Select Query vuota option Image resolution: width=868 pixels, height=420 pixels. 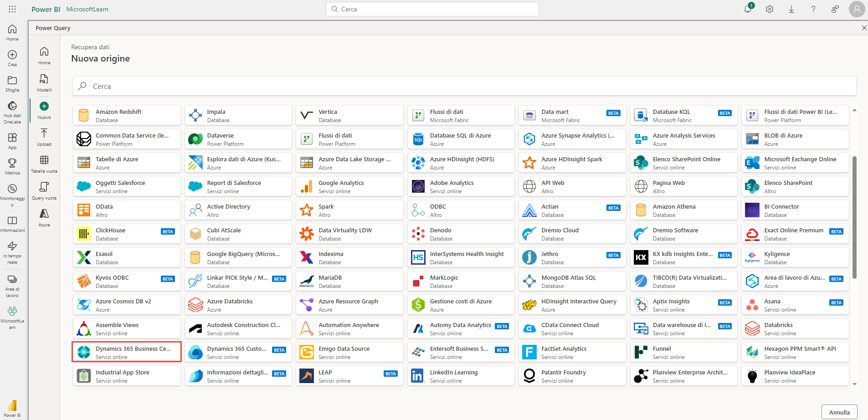44,191
